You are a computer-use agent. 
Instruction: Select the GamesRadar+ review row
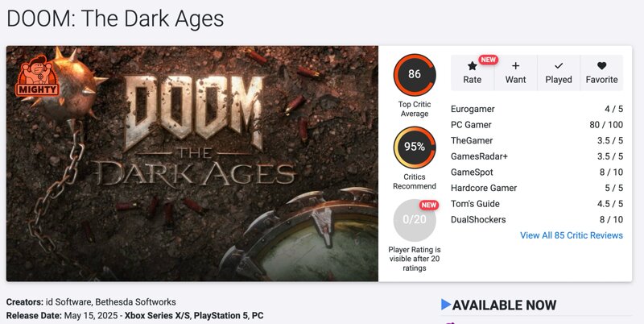pyautogui.click(x=537, y=156)
